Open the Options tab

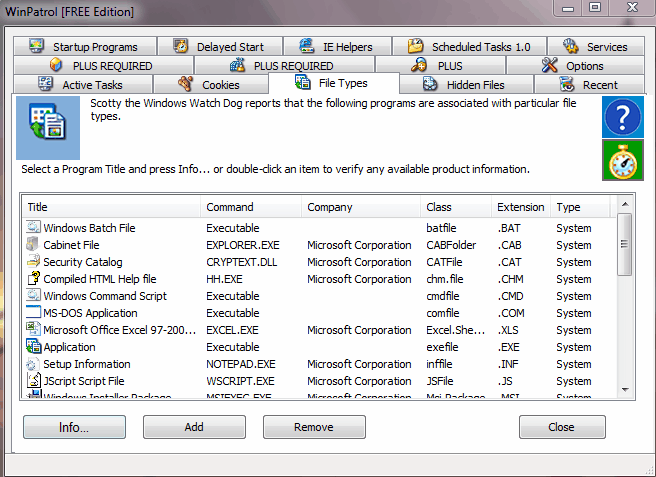pyautogui.click(x=575, y=66)
